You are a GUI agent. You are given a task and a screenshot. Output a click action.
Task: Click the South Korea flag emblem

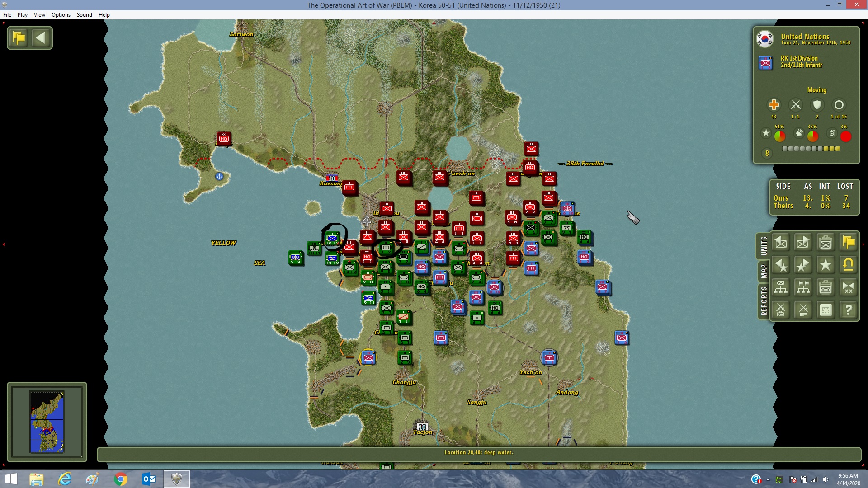(x=765, y=39)
